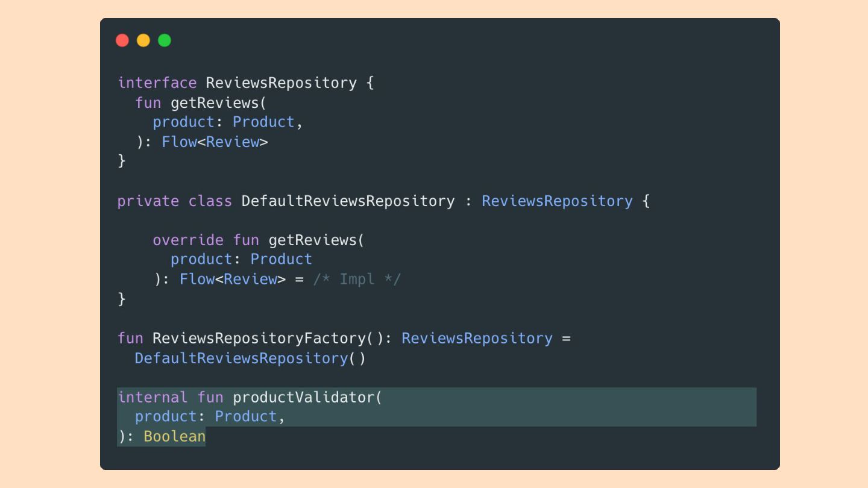Viewport: 868px width, 488px height.
Task: Click the Product type in the productValidator parameter
Action: (x=246, y=416)
